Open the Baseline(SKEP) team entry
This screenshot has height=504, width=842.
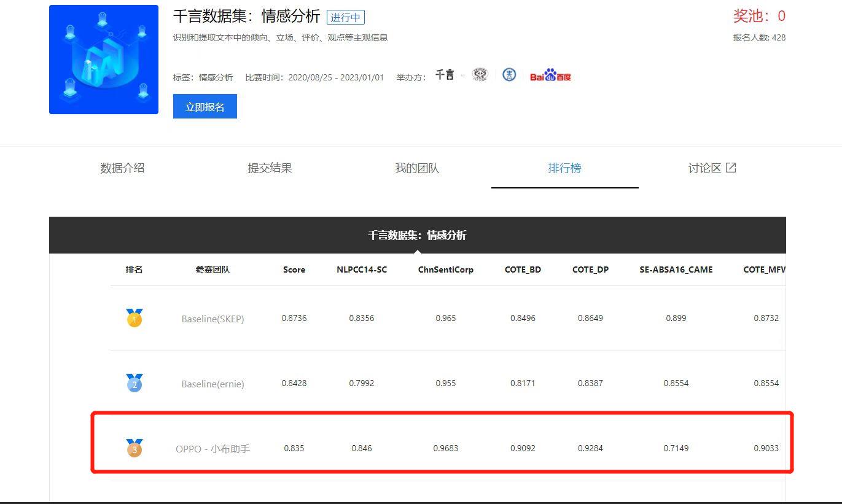[212, 319]
